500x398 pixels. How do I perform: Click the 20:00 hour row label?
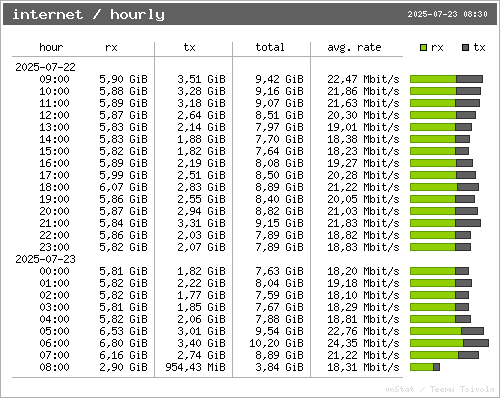(x=54, y=211)
